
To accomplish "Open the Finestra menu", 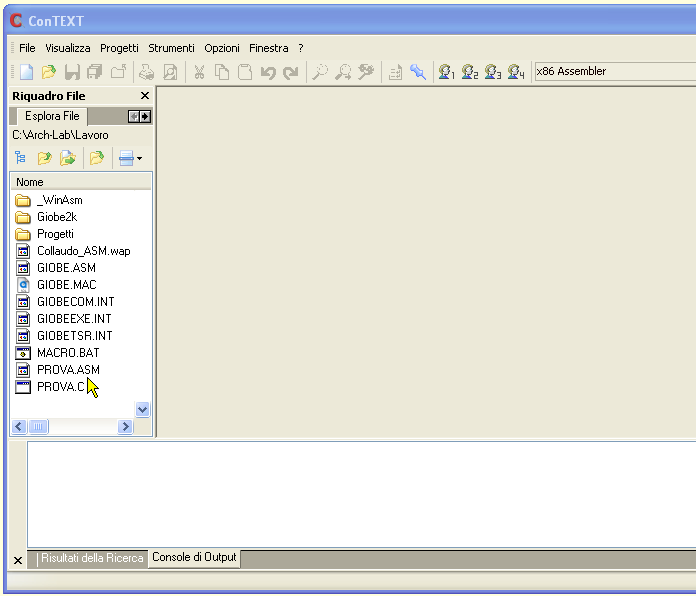I will pyautogui.click(x=269, y=48).
